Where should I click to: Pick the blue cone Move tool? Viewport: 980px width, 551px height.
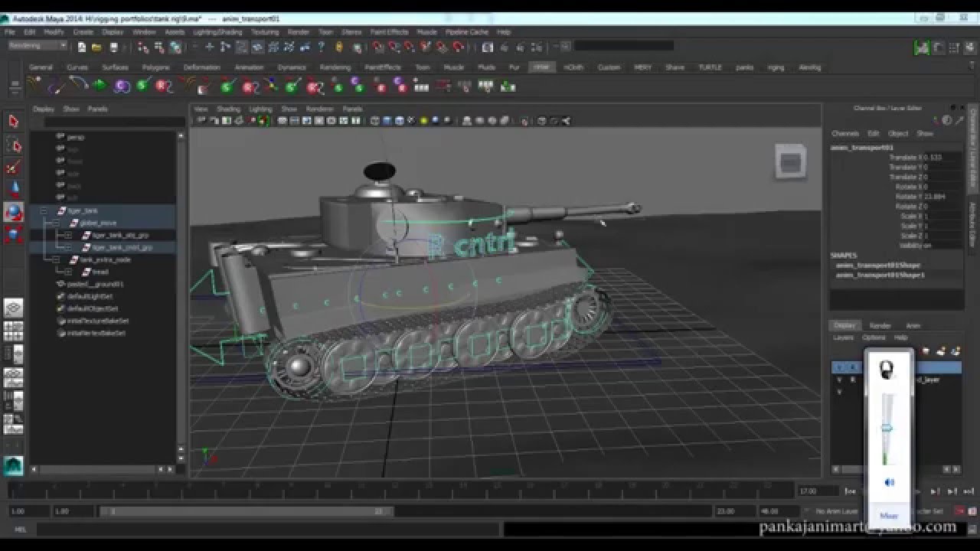point(13,190)
